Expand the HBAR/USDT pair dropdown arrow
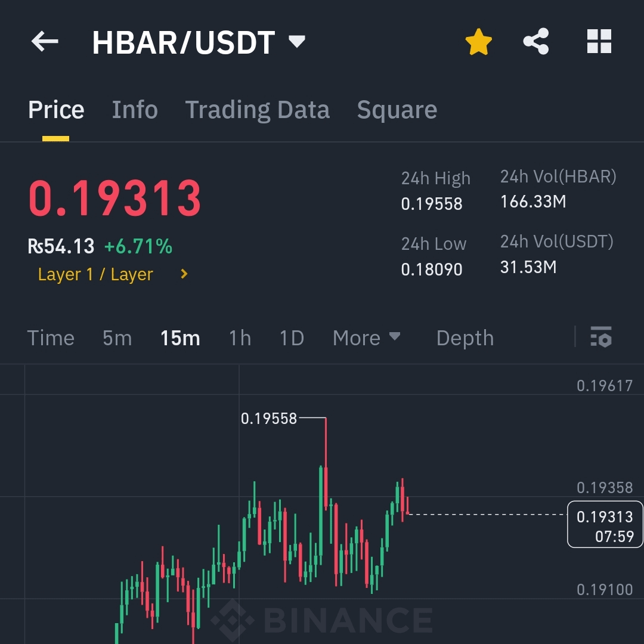 pyautogui.click(x=296, y=42)
